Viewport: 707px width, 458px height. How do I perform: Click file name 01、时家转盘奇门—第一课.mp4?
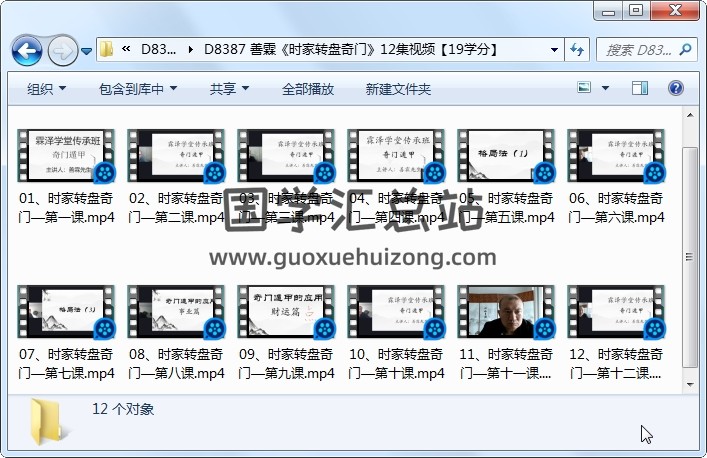(x=66, y=208)
